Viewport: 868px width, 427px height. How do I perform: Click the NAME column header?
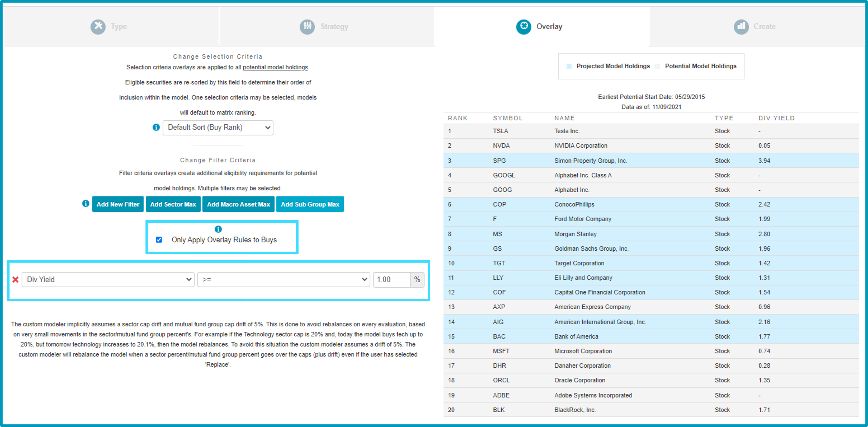(564, 118)
